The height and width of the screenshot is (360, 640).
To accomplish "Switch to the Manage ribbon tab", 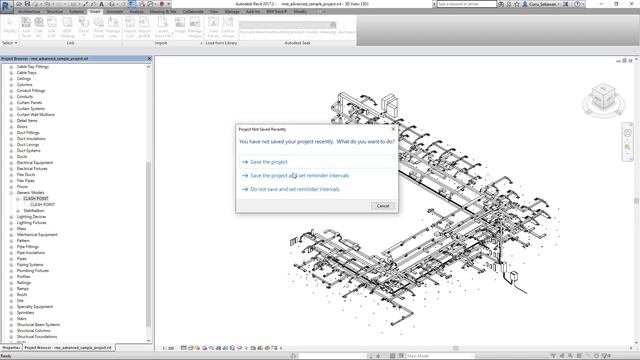I will 232,12.
